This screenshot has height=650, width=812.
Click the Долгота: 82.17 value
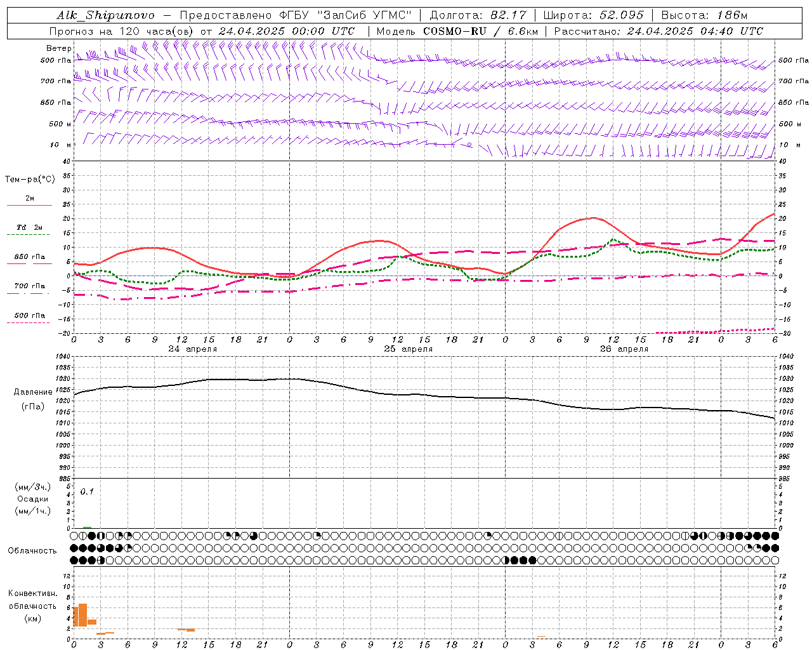tap(478, 15)
